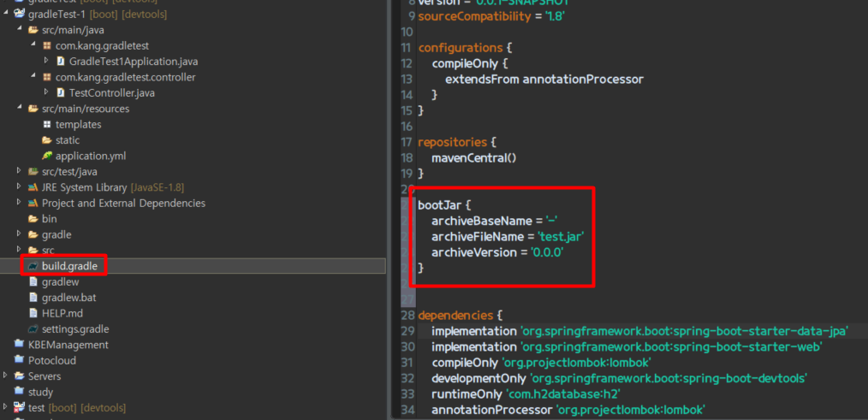Click spring-boot-devtools dependency string
Image resolution: width=868 pixels, height=420 pixels.
(669, 378)
